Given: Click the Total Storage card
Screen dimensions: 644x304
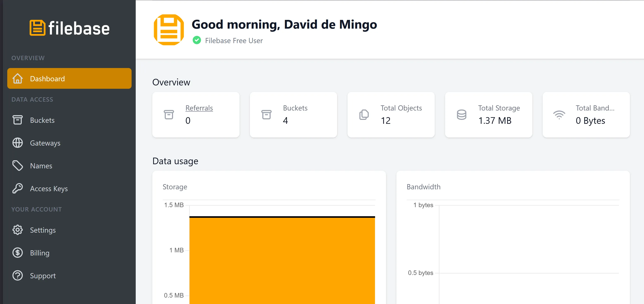Looking at the screenshot, I should tap(489, 115).
